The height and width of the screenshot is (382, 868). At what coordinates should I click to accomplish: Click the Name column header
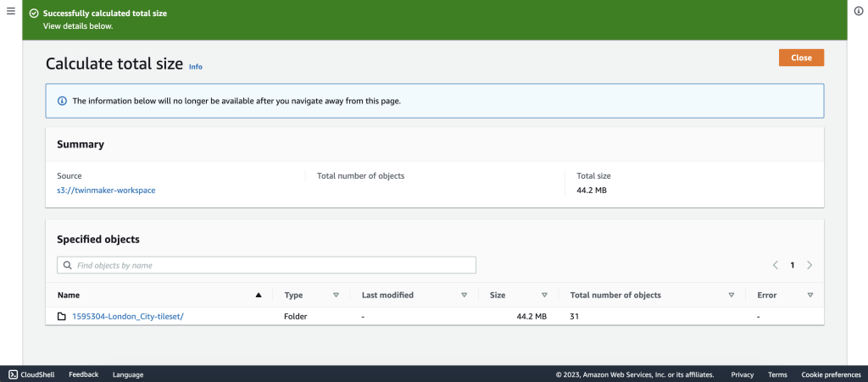(x=69, y=296)
